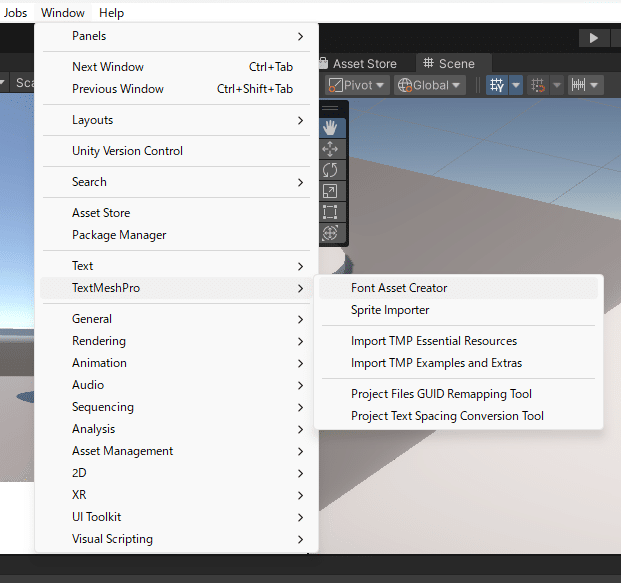Click Import TMP Essential Resources
The height and width of the screenshot is (583, 621).
pyautogui.click(x=458, y=341)
